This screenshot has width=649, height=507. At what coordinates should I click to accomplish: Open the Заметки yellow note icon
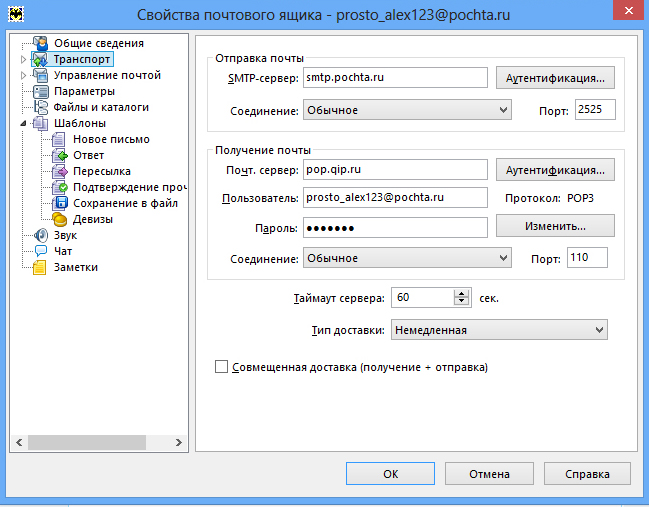coord(41,267)
